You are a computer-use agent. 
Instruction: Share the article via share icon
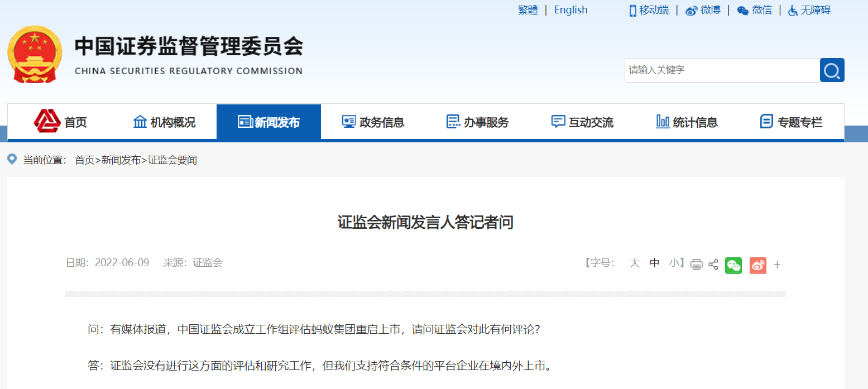pyautogui.click(x=713, y=265)
